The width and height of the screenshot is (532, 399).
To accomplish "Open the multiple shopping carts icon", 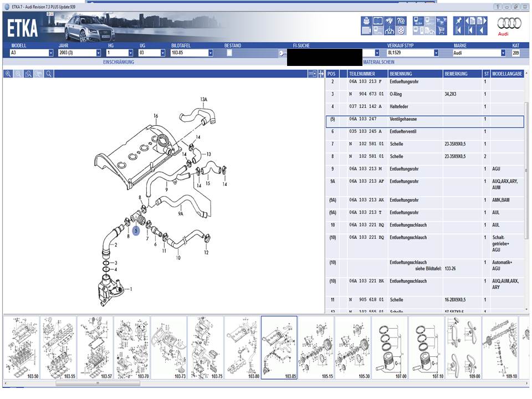I will [441, 21].
